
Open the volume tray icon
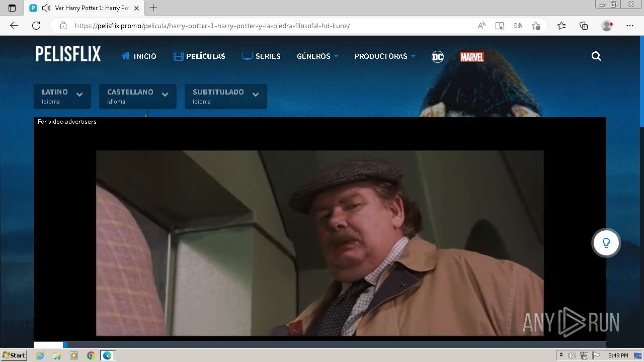[572, 355]
